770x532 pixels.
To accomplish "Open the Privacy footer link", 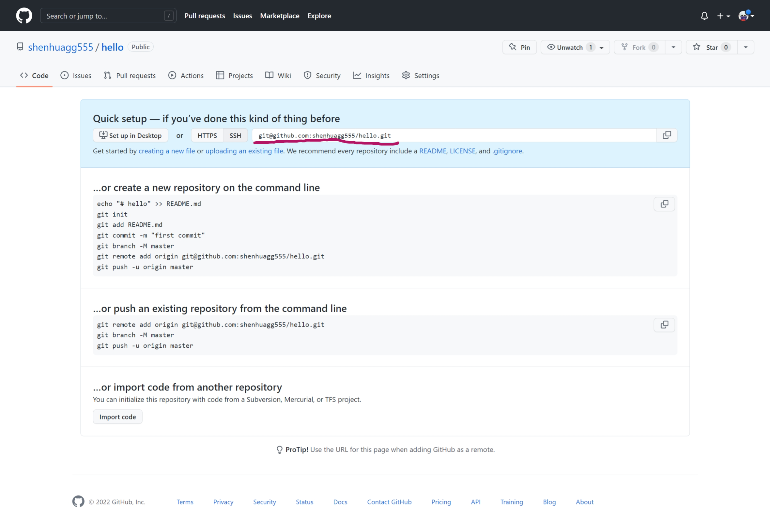I will pos(223,502).
